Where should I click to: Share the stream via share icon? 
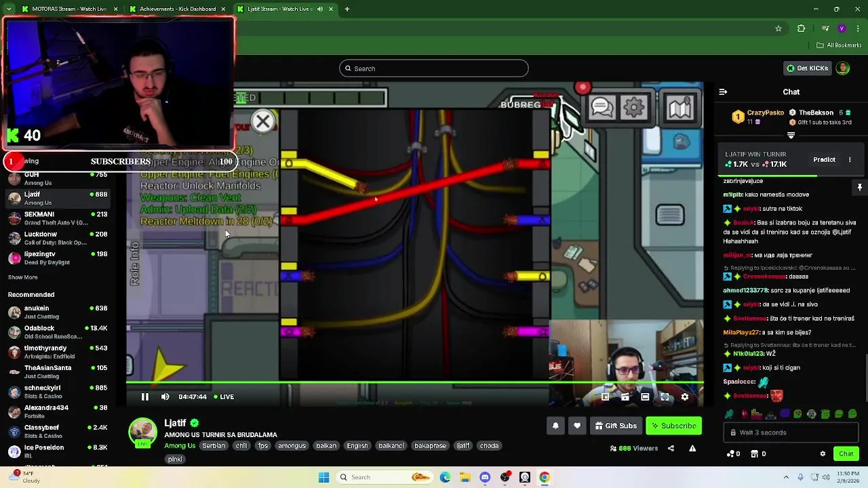coord(671,448)
